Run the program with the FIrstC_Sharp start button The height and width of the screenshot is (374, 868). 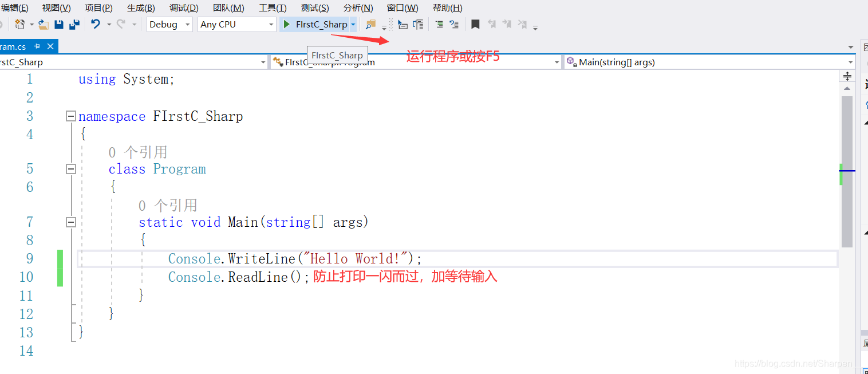tap(315, 24)
